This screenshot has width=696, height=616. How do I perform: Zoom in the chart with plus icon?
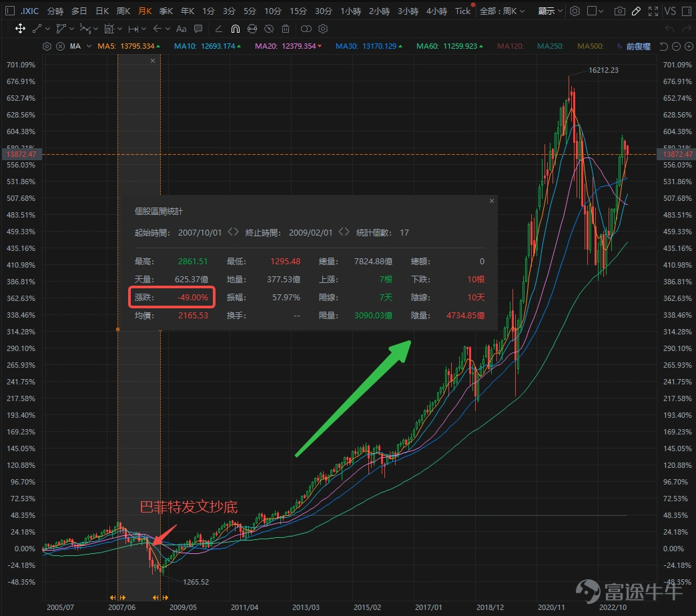(689, 46)
